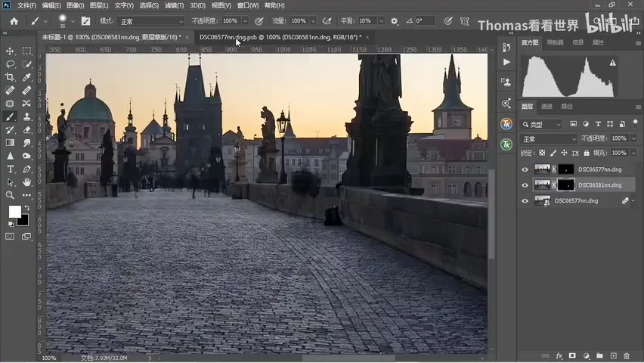
Task: Swap foreground and background colors
Action: pos(26,208)
